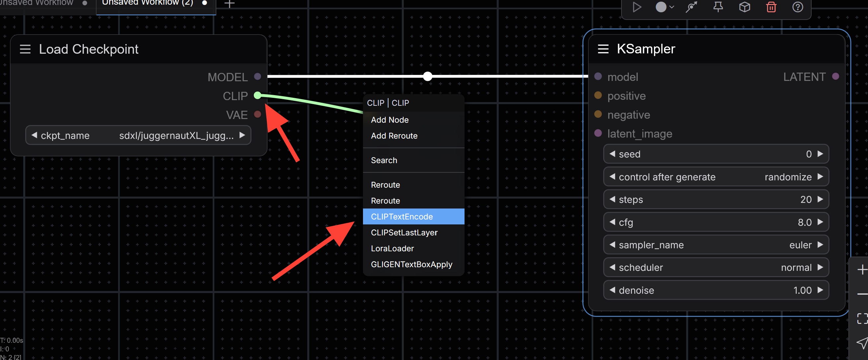Click the positive input slot on KSampler
Viewport: 868px width, 360px height.
click(598, 95)
